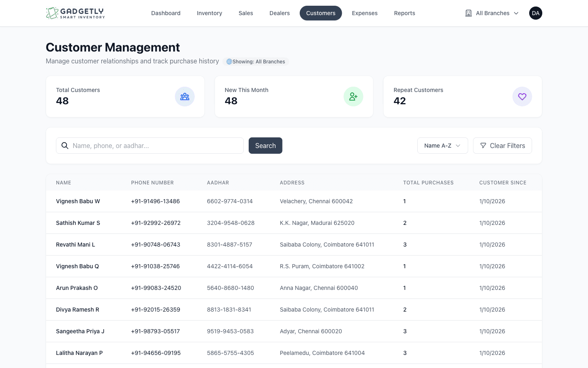Click the ADDRESS column header
Viewport: 588px width, 368px height.
tap(292, 183)
